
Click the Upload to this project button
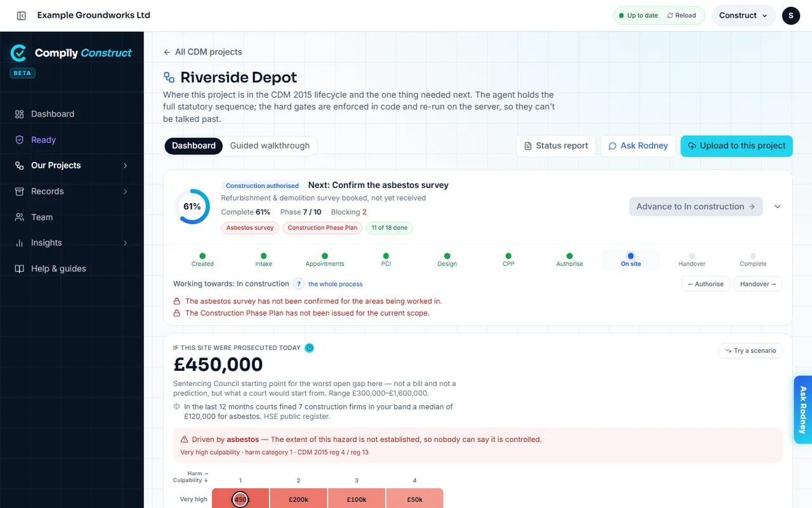click(737, 145)
